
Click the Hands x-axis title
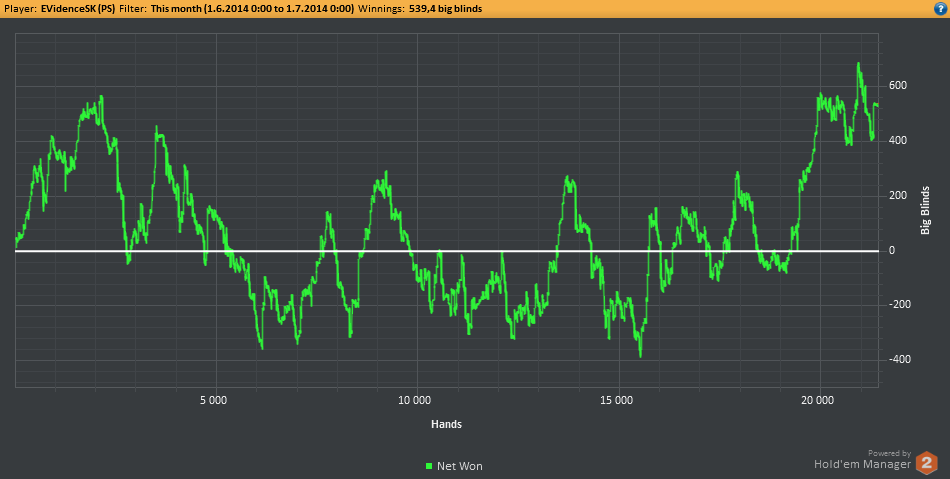pos(446,424)
